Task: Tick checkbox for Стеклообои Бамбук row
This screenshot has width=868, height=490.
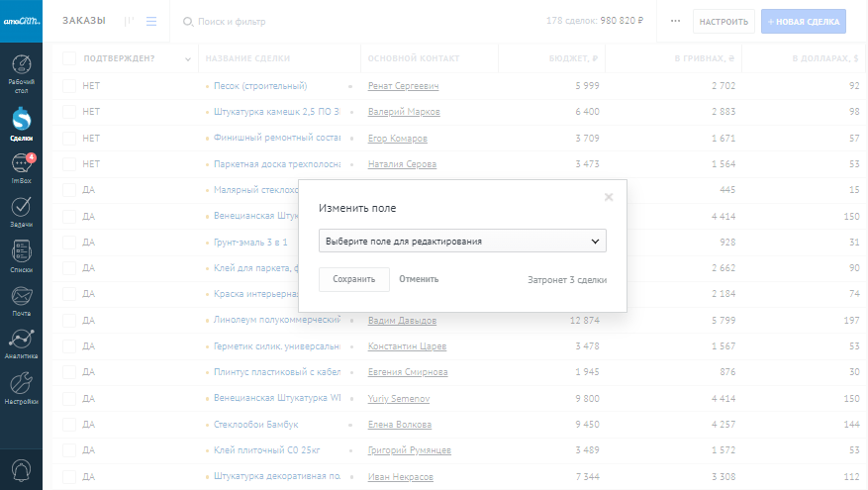Action: pos(69,424)
